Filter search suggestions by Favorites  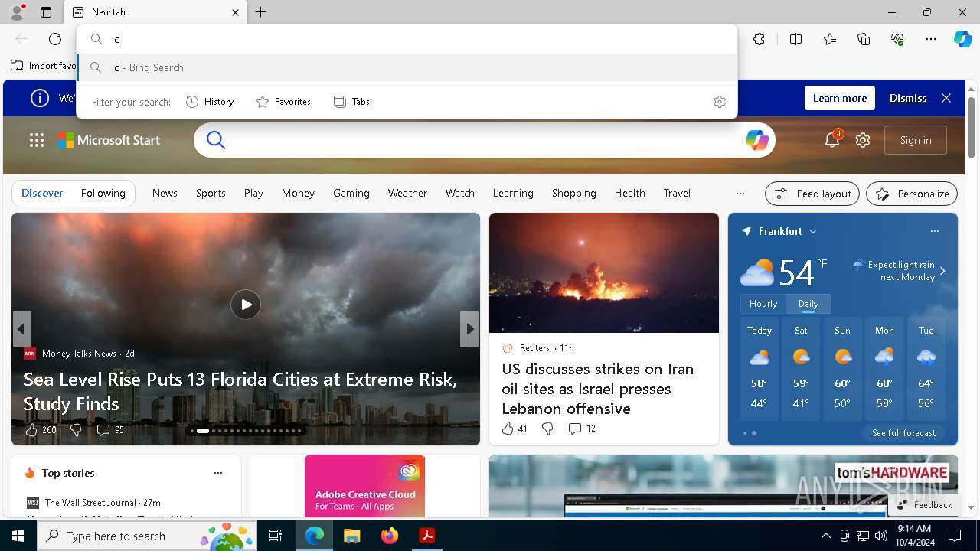pos(283,102)
